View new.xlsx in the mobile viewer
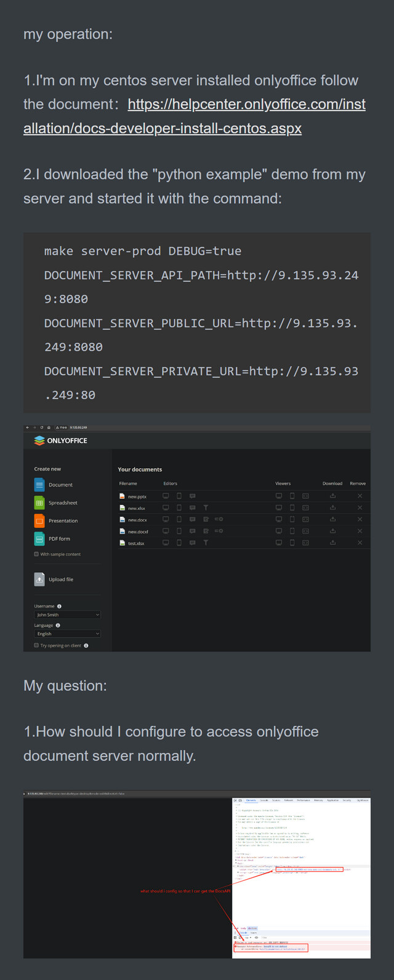The height and width of the screenshot is (980, 394). pos(292,508)
